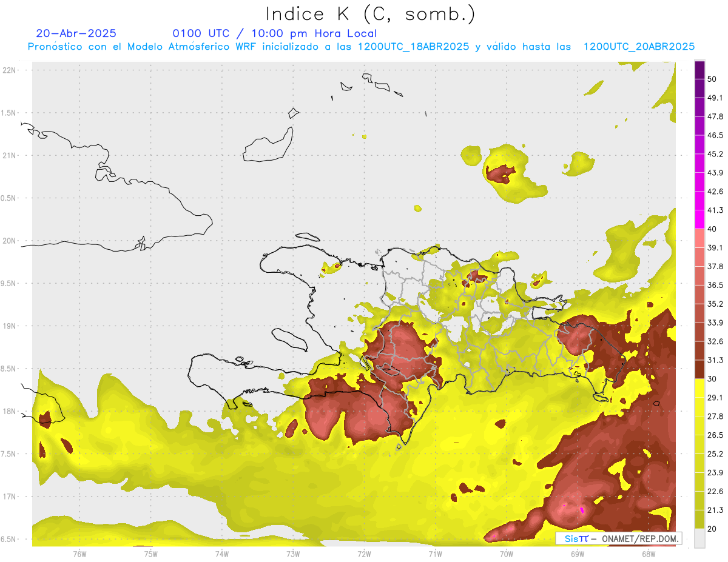Click the "21N" latitude label

coord(10,155)
